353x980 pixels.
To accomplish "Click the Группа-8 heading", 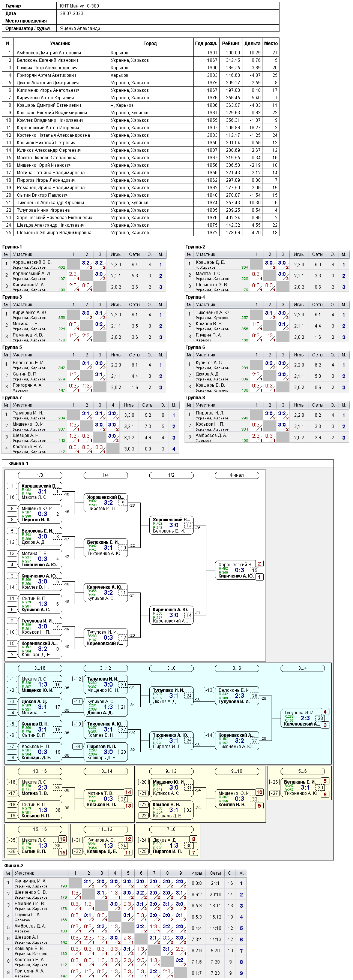I will point(195,398).
